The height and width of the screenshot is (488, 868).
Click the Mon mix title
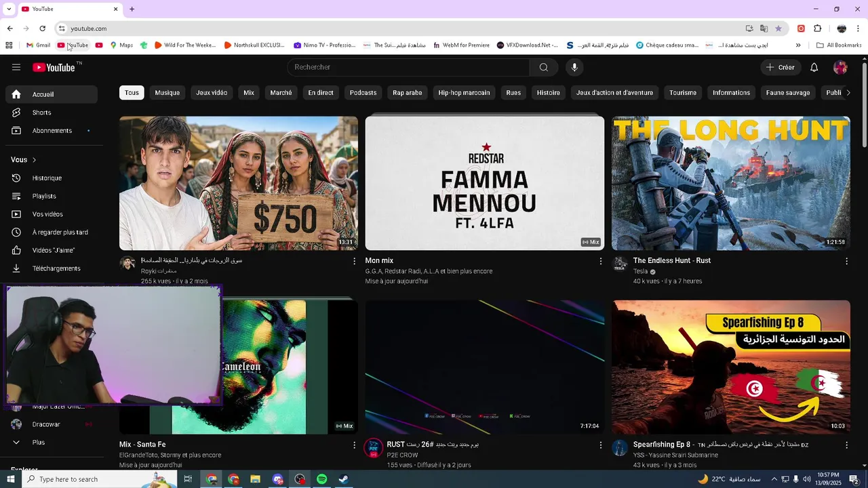point(379,260)
